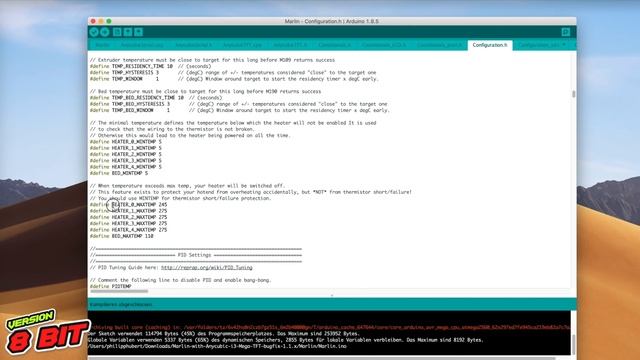This screenshot has width=640, height=360.
Task: Click the HEATER_0_MAXTEMP 245 line
Action: [129, 204]
